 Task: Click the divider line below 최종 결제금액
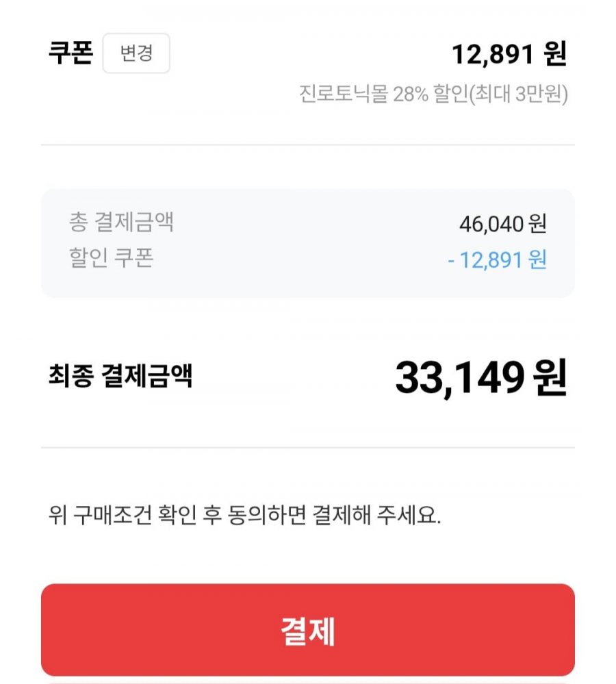pos(308,448)
